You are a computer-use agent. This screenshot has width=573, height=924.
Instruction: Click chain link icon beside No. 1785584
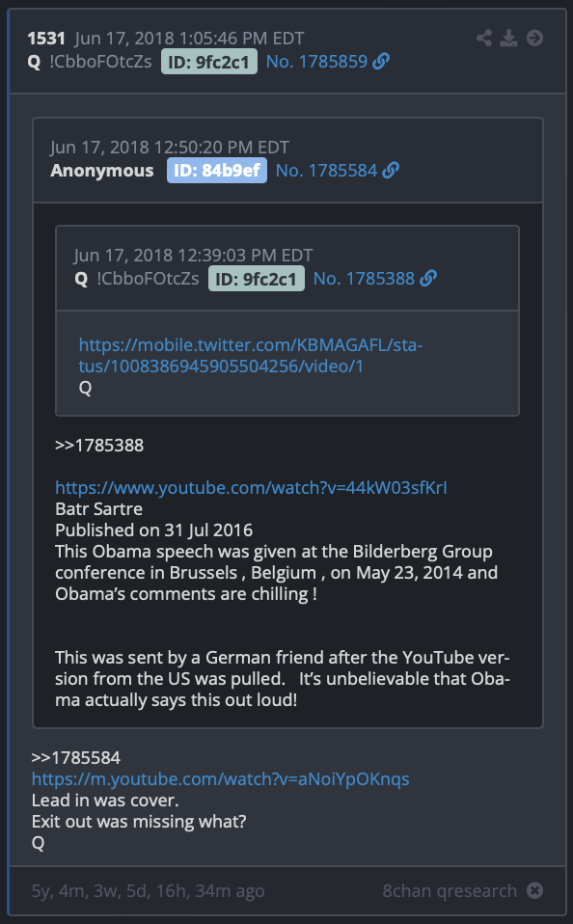coord(391,171)
